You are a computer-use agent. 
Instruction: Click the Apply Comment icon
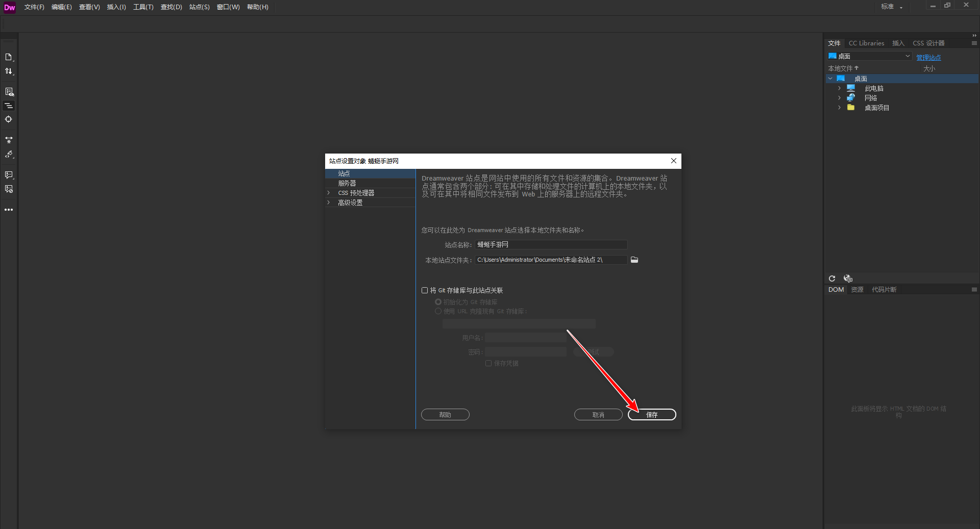(9, 175)
